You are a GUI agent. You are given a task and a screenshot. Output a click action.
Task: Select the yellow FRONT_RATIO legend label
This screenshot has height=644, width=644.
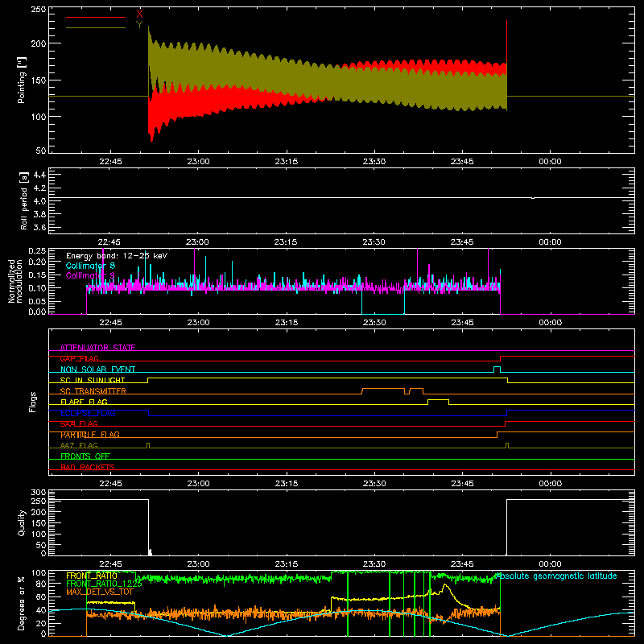(92, 576)
